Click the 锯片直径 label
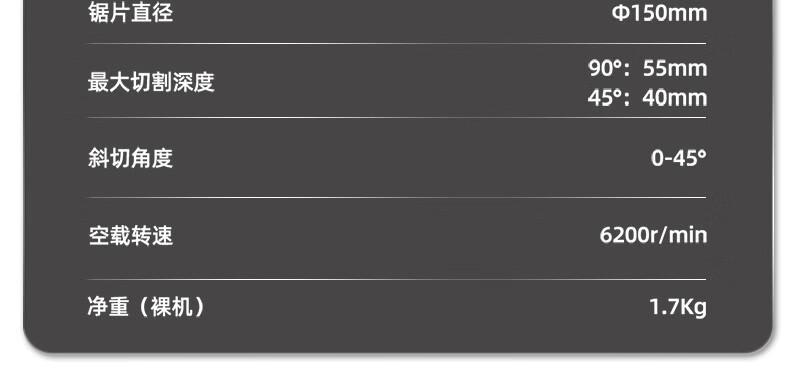The width and height of the screenshot is (790, 376). [x=130, y=13]
